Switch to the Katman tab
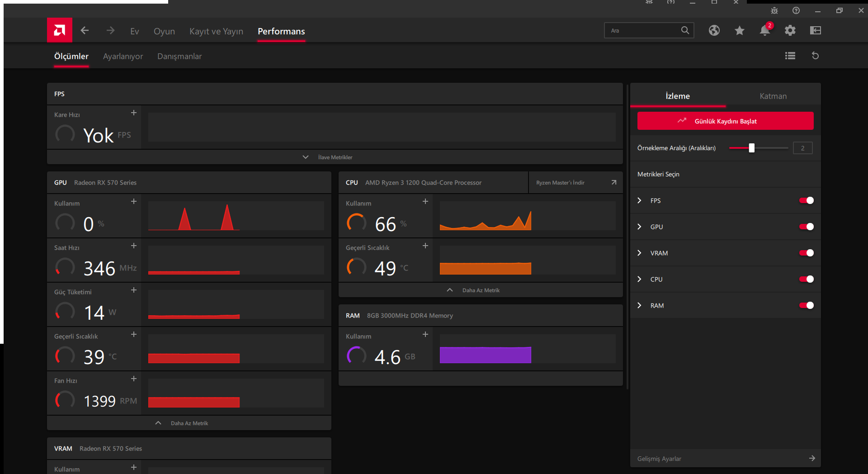868x474 pixels. [x=773, y=96]
